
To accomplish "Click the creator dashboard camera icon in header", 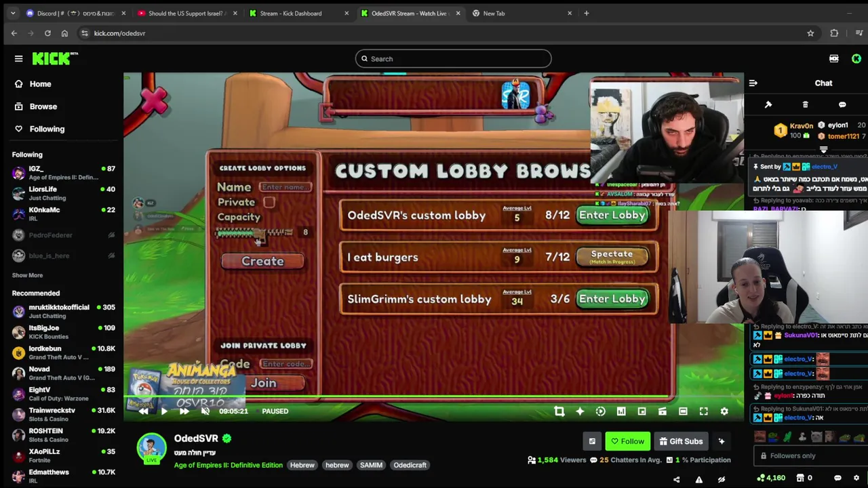I will (833, 59).
